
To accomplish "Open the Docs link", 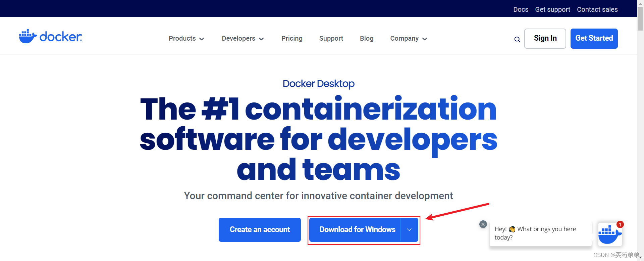I will pos(521,9).
